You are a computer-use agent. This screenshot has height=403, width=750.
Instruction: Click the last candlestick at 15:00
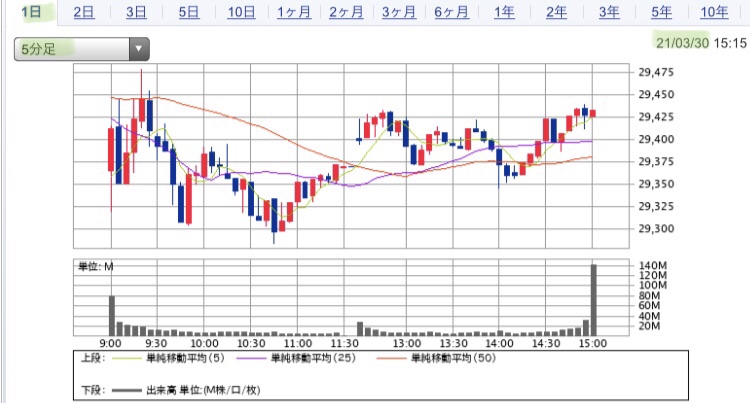593,113
